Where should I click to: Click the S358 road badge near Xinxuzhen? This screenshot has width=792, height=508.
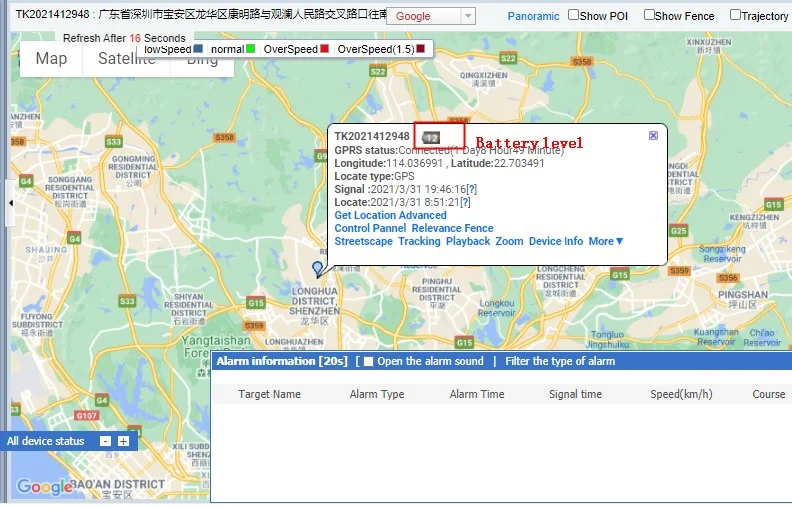[582, 62]
